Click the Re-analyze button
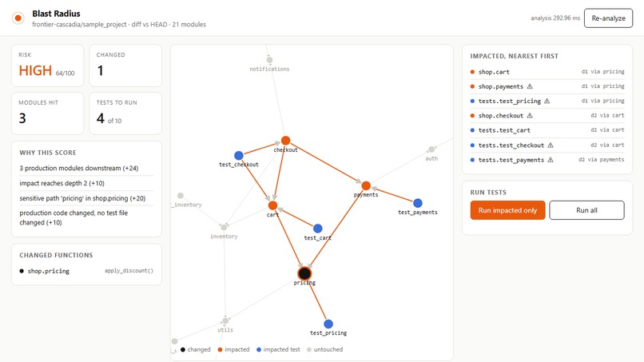 point(608,18)
